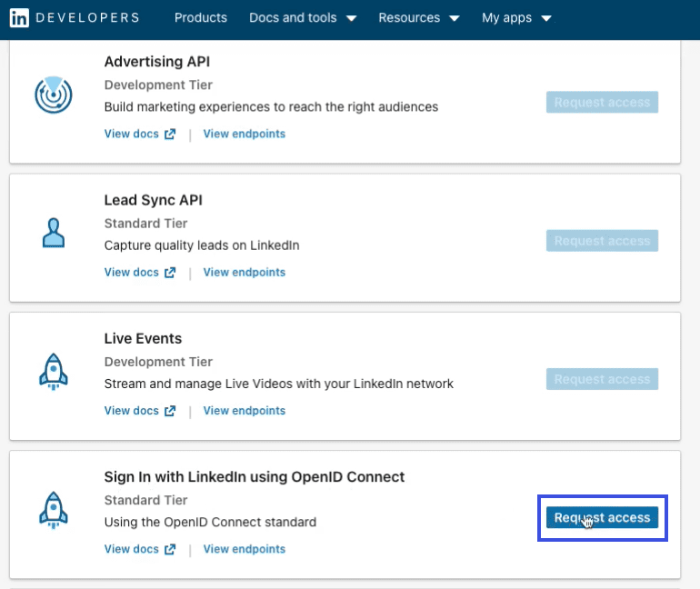Open the external link icon beside OpenID Connect docs
Viewport: 700px width, 589px height.
170,549
